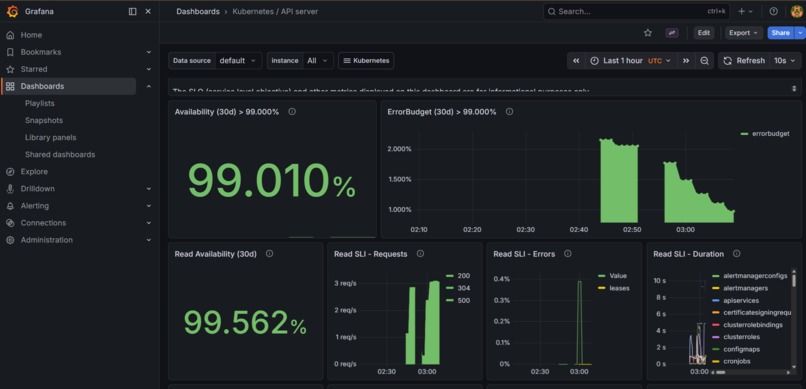Shift time range backward
Image resolution: width=806 pixels, height=389 pixels.
point(576,61)
